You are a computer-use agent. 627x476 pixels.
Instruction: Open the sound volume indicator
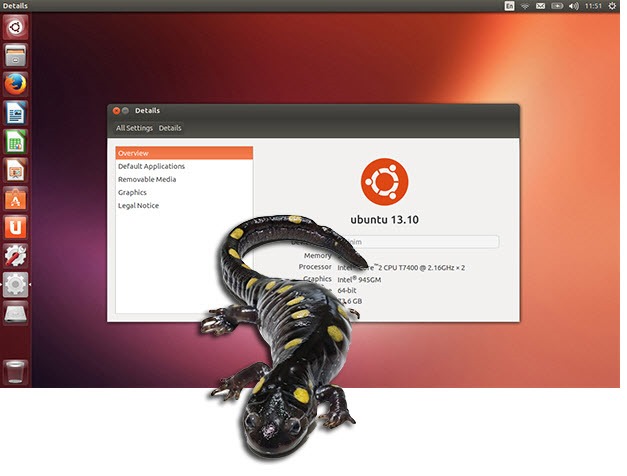[x=573, y=6]
